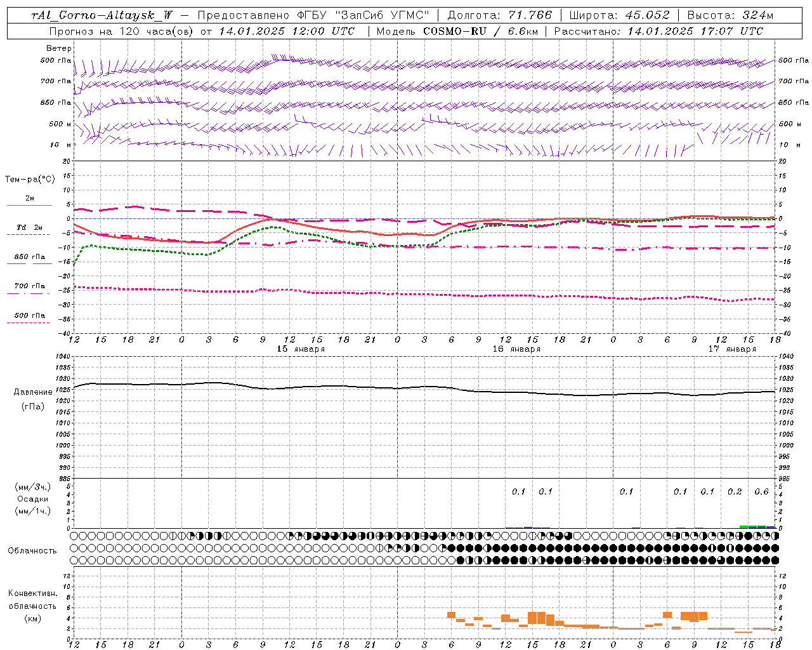
Task: Click the 17 января date label
Action: coord(732,348)
